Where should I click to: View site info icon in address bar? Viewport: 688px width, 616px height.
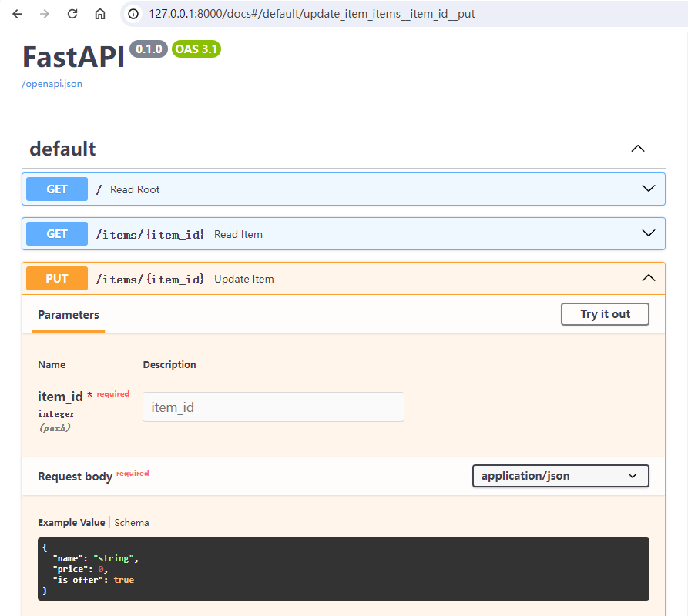pyautogui.click(x=133, y=14)
